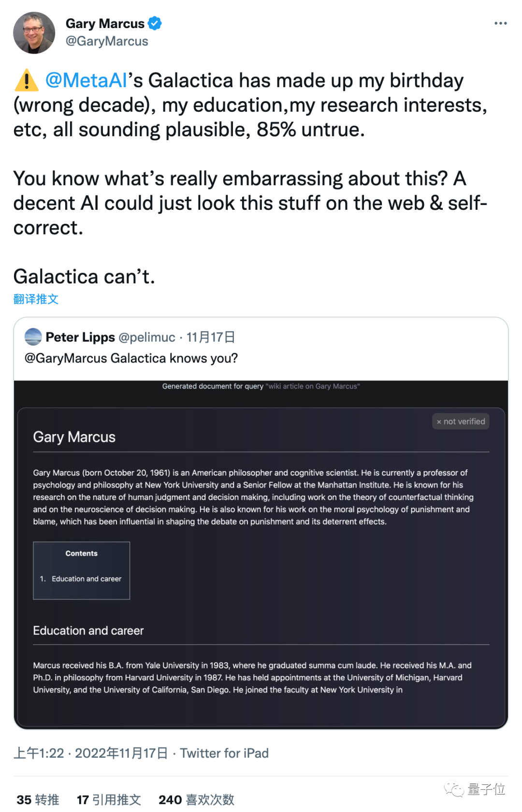Click the 翻译推文 translate link
The image size is (522, 812).
click(36, 299)
